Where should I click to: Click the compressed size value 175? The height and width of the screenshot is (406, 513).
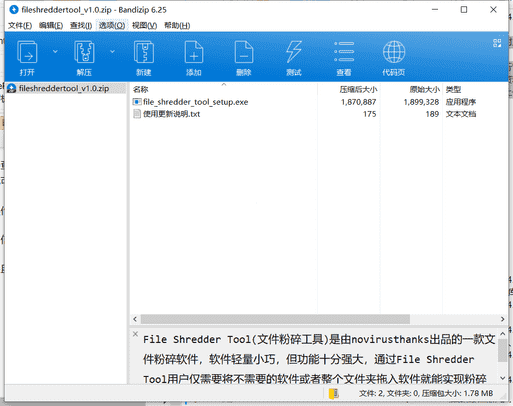point(369,114)
